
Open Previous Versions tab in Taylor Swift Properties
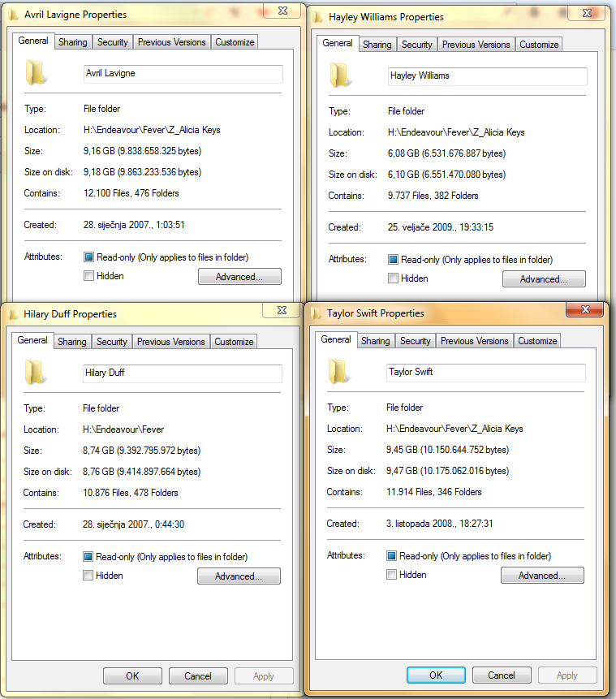click(474, 341)
